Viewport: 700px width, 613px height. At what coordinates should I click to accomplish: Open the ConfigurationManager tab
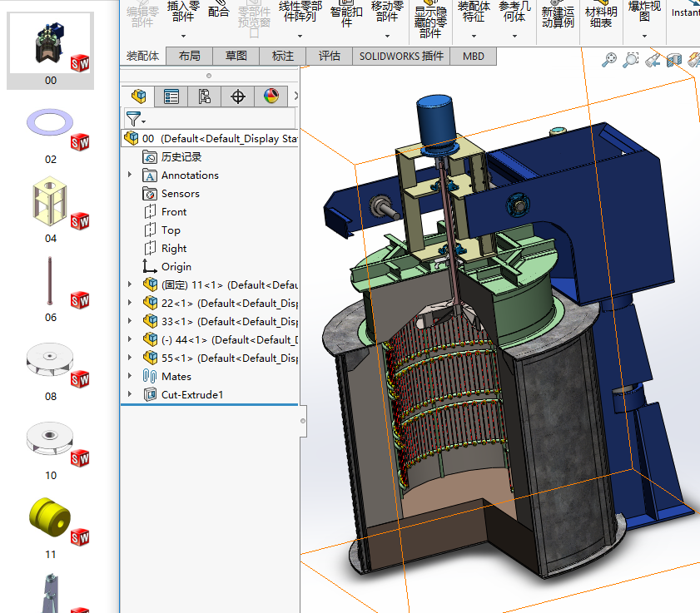[205, 96]
